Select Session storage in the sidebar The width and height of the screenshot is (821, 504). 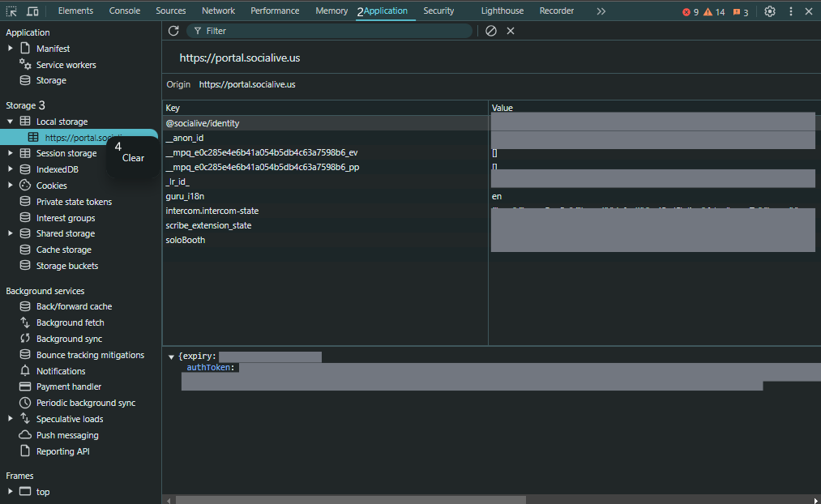(66, 153)
